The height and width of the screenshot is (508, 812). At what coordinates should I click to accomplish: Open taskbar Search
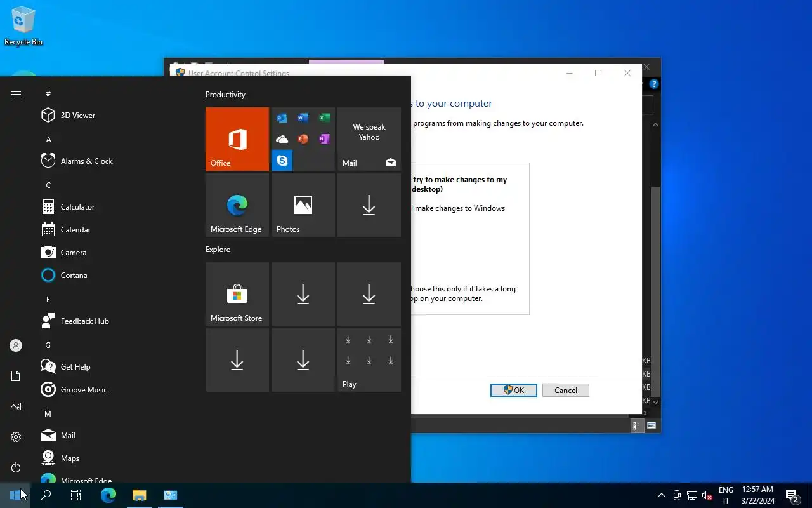point(46,495)
